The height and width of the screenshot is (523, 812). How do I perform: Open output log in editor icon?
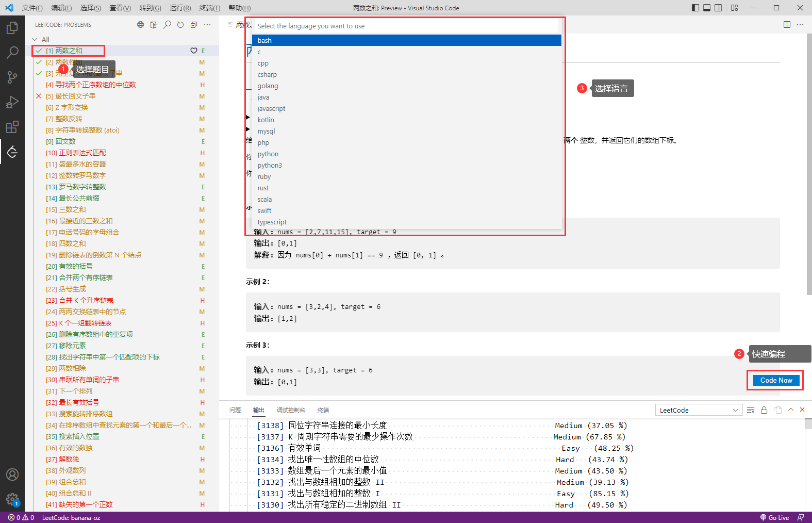pyautogui.click(x=777, y=410)
